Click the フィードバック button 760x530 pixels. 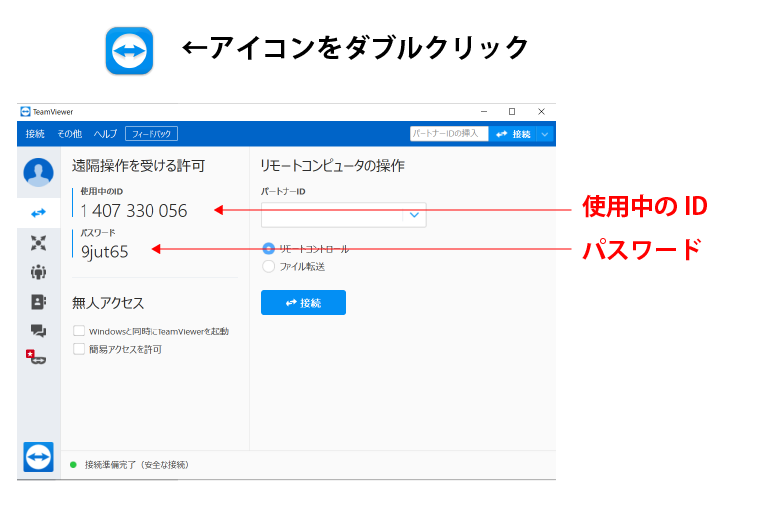point(151,134)
